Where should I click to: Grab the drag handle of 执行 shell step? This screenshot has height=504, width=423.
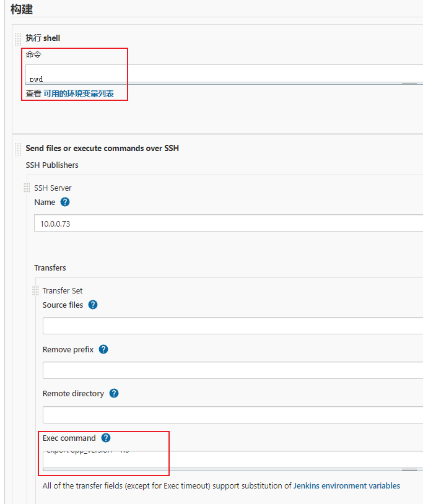click(x=19, y=38)
